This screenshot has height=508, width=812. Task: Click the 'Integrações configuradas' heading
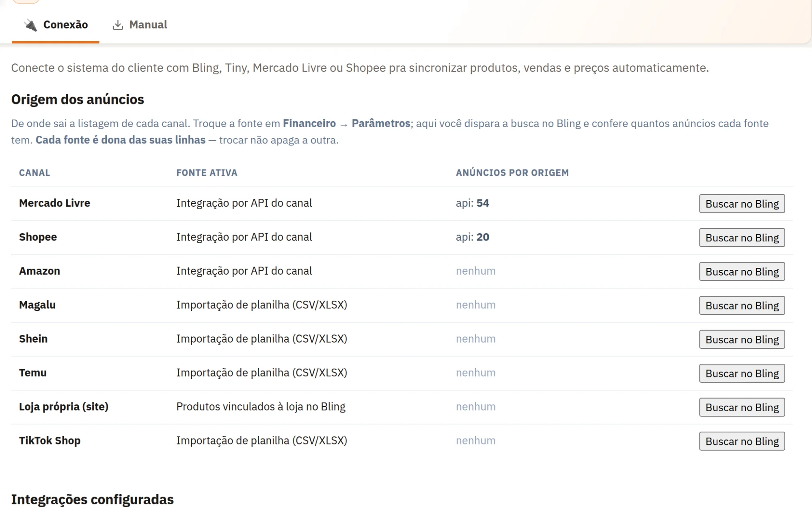pos(92,499)
